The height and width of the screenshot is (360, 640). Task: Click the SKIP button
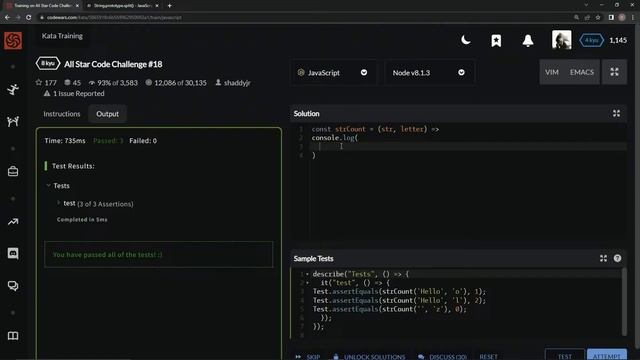tap(308, 357)
